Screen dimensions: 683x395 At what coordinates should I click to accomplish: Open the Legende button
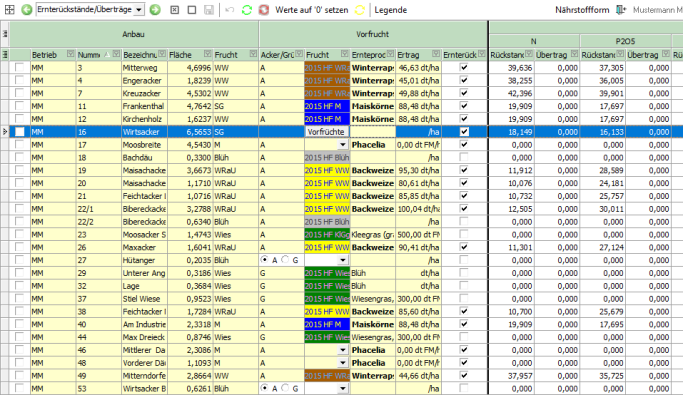[x=391, y=10]
